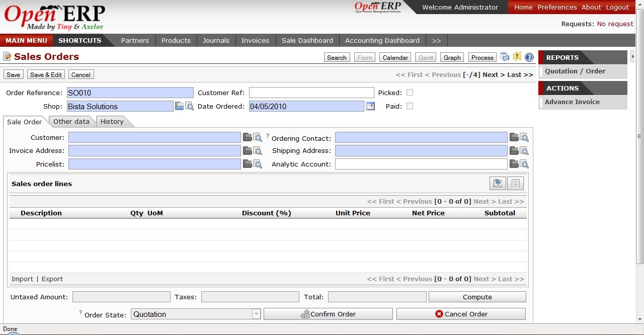The width and height of the screenshot is (644, 335).
Task: Open the Order State dropdown
Action: [x=257, y=314]
